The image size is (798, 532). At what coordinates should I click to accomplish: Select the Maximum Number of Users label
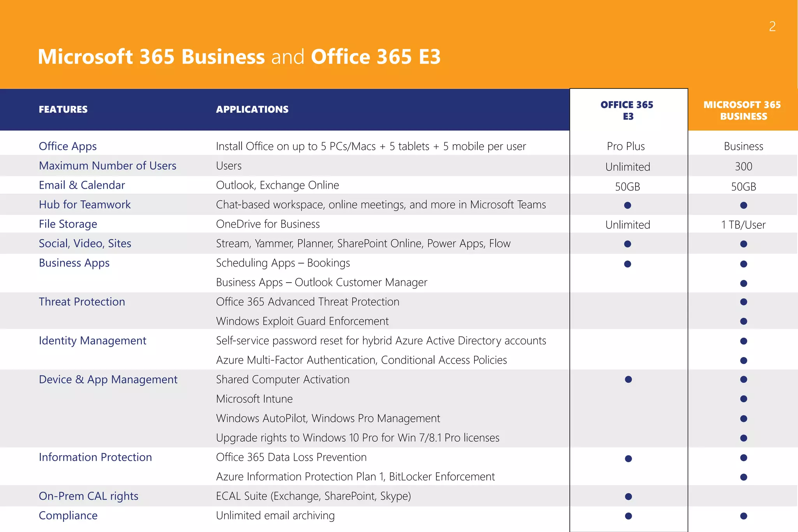point(108,166)
